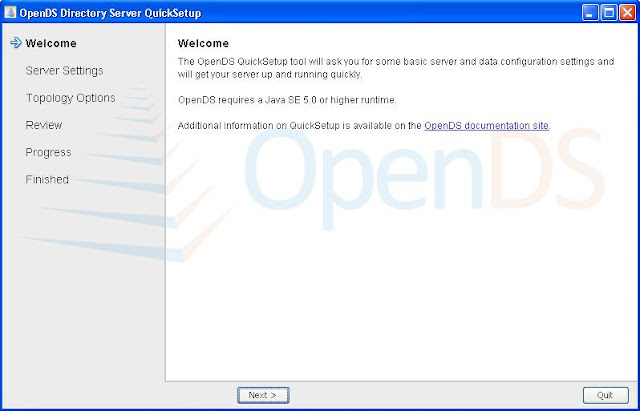Close the QuickSetup window
The image size is (640, 411).
pos(627,13)
